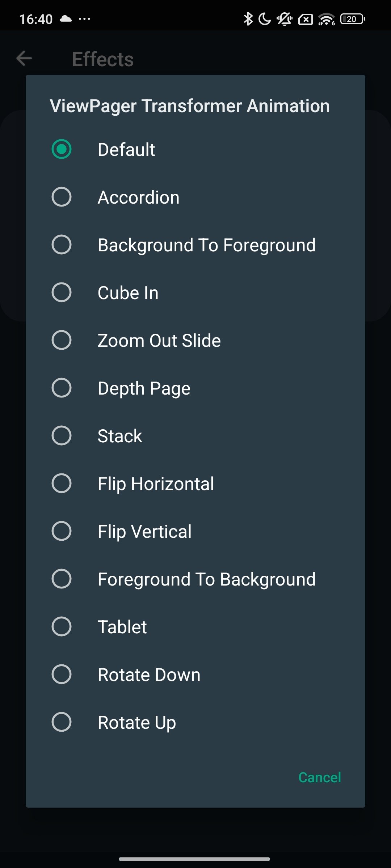Tap the Bluetooth status icon

[x=248, y=19]
